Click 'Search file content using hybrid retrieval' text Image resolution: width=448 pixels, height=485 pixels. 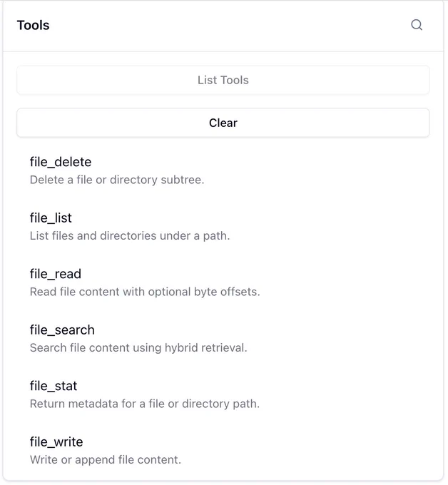[138, 347]
